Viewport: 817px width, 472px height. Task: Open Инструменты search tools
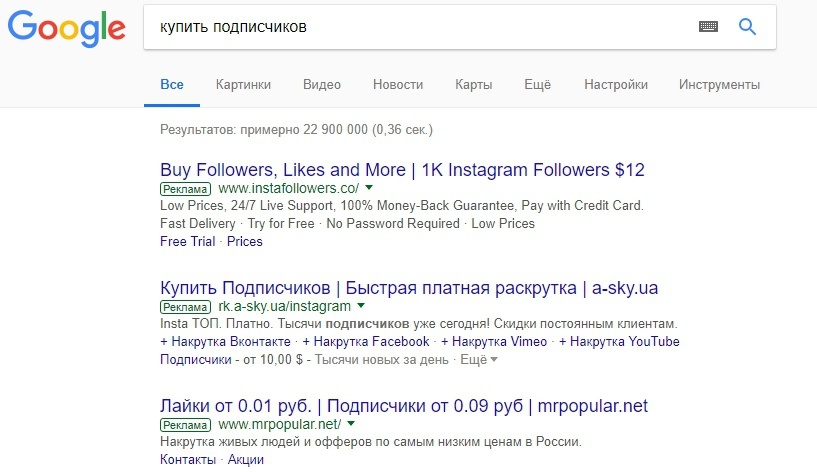pos(719,84)
